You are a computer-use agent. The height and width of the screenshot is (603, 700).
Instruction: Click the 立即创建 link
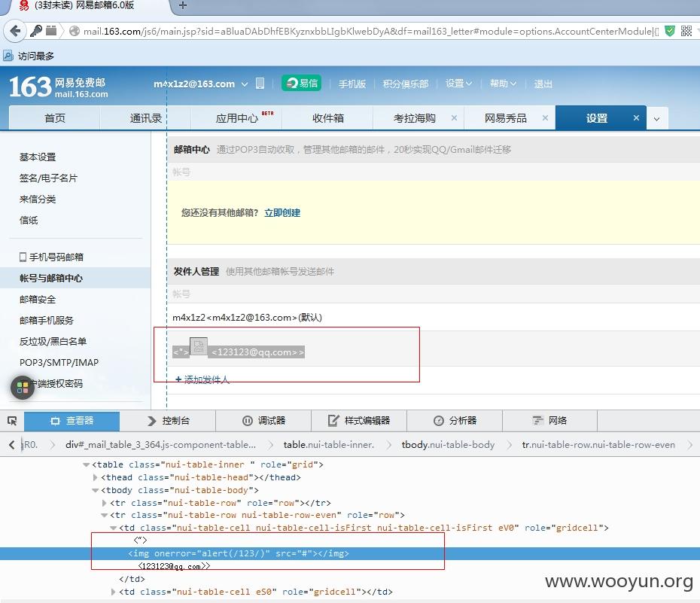pyautogui.click(x=282, y=213)
